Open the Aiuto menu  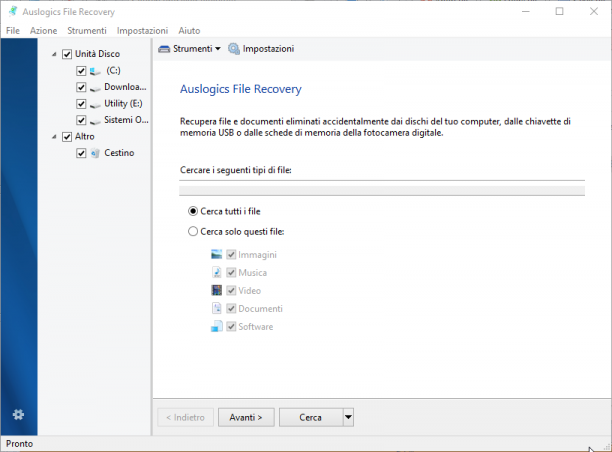[x=189, y=30]
